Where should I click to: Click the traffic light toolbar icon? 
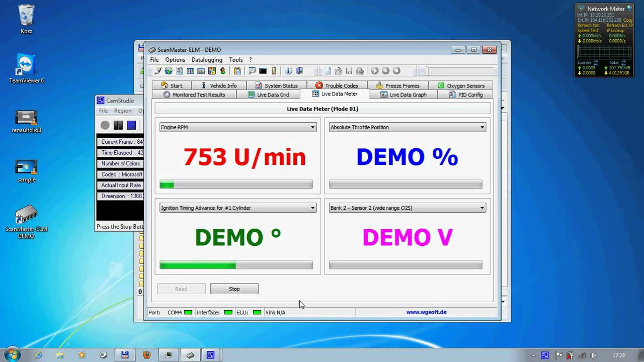tap(223, 71)
